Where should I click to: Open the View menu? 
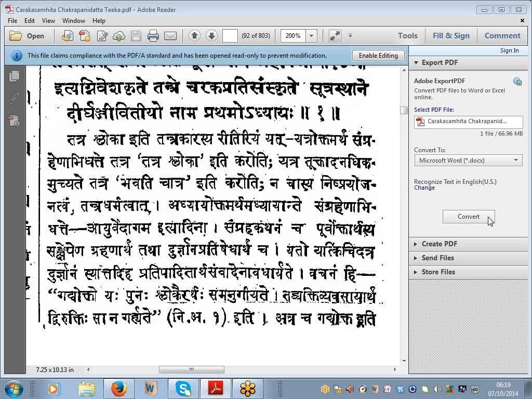click(48, 21)
